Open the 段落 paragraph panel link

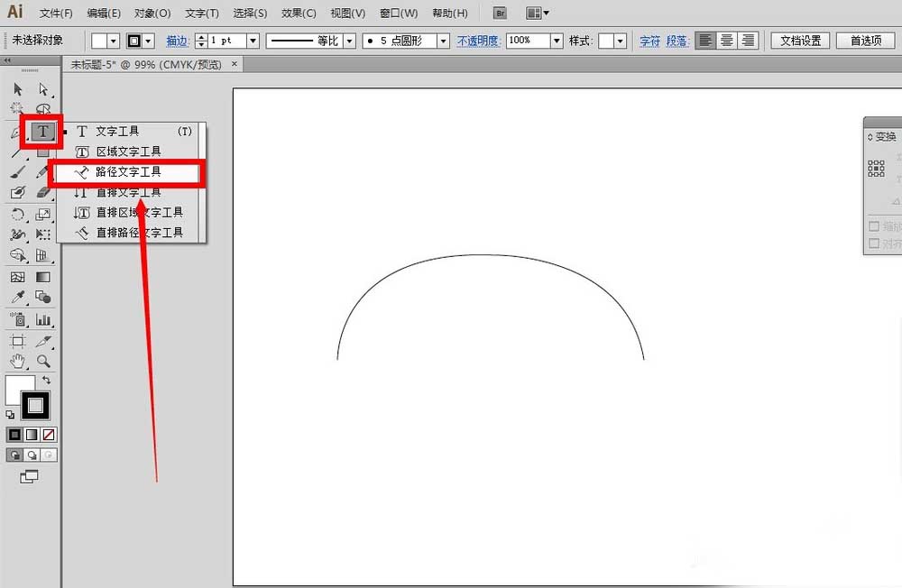coord(677,41)
